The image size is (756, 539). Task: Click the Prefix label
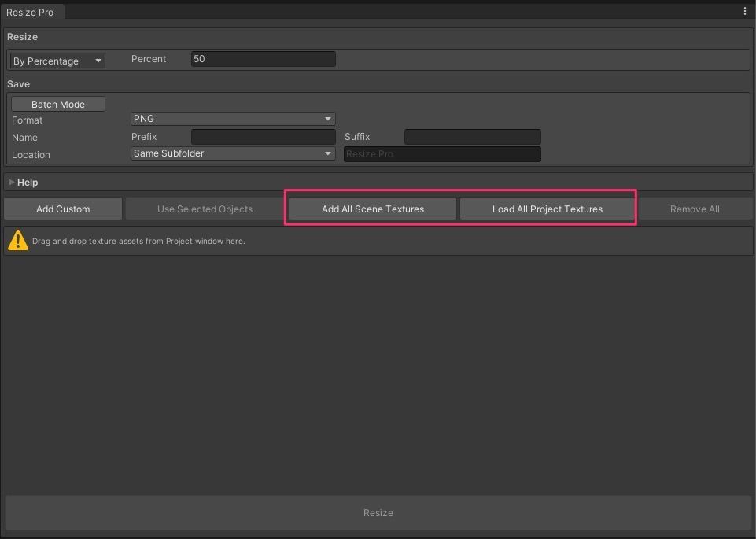[x=144, y=137]
